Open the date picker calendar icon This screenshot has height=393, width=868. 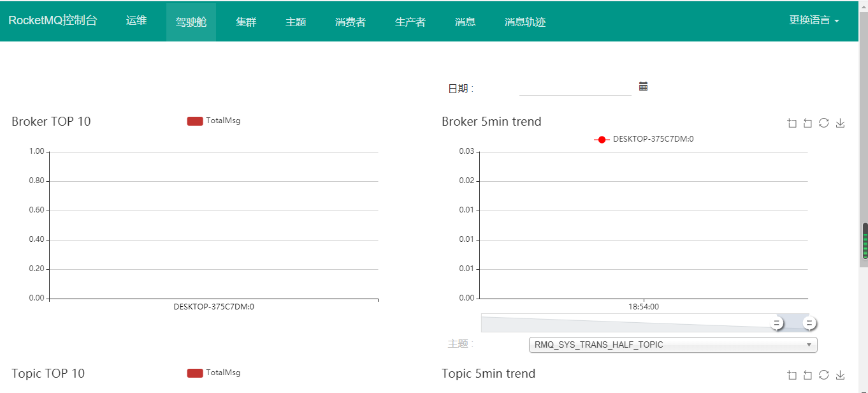point(643,86)
